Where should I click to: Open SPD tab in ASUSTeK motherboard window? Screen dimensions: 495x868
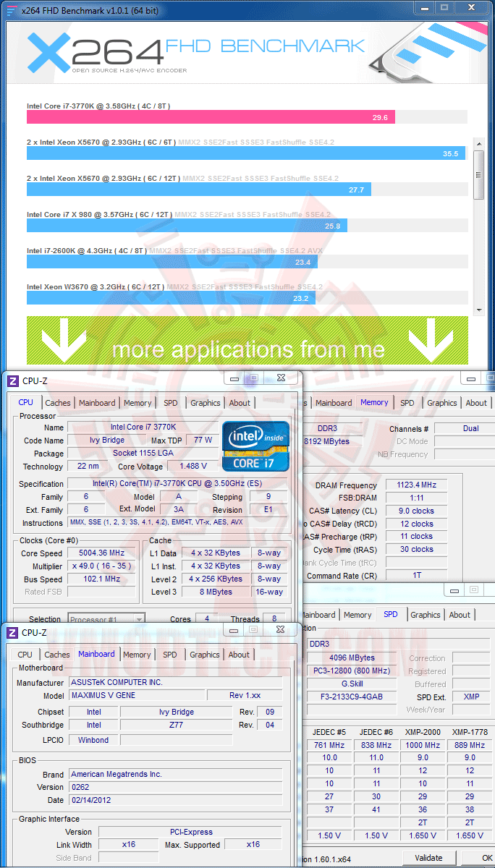tap(169, 655)
